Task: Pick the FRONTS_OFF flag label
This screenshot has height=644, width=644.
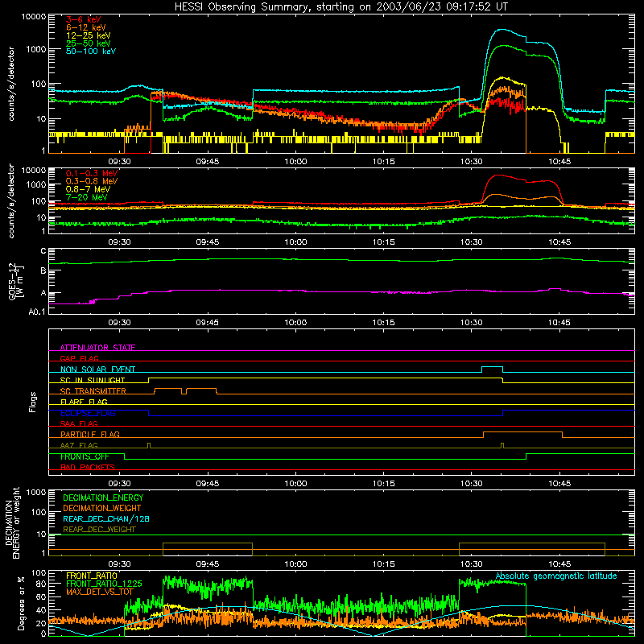Action: 85,456
